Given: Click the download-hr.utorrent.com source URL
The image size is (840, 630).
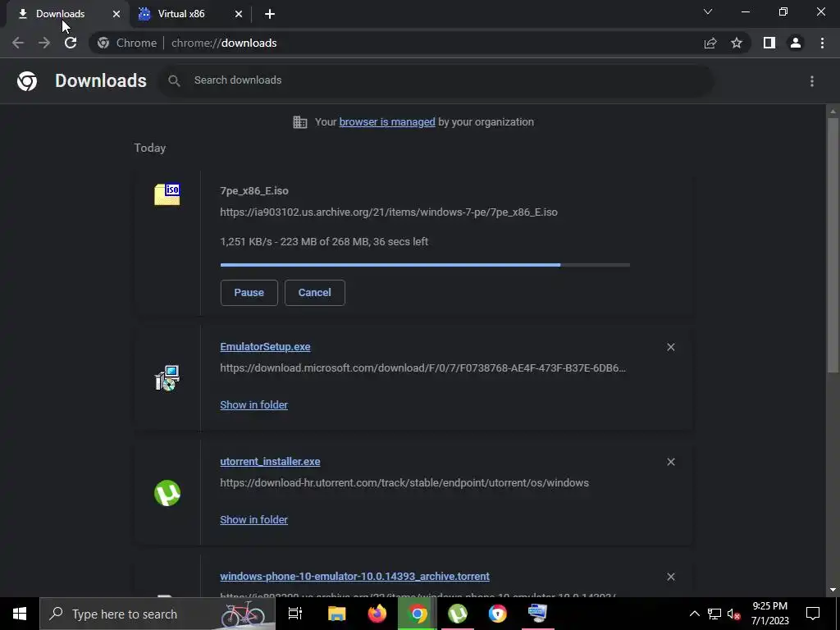Looking at the screenshot, I should [404, 482].
